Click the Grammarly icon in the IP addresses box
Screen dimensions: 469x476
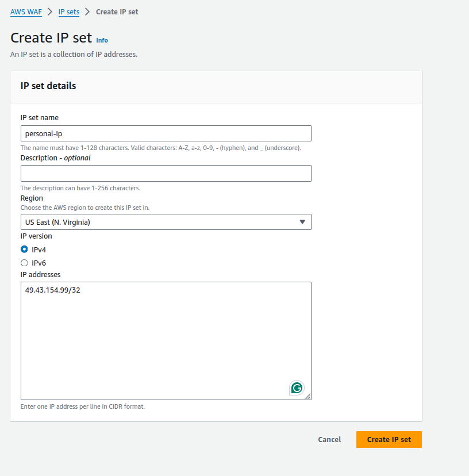tap(297, 388)
